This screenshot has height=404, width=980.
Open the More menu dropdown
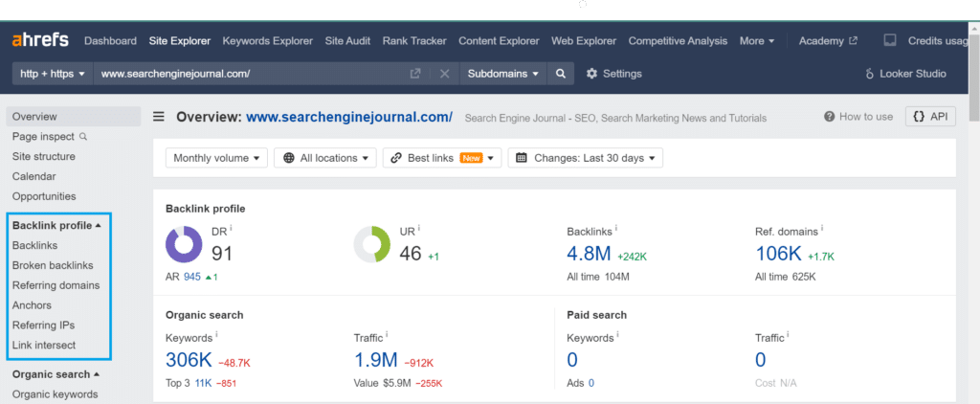coord(757,40)
